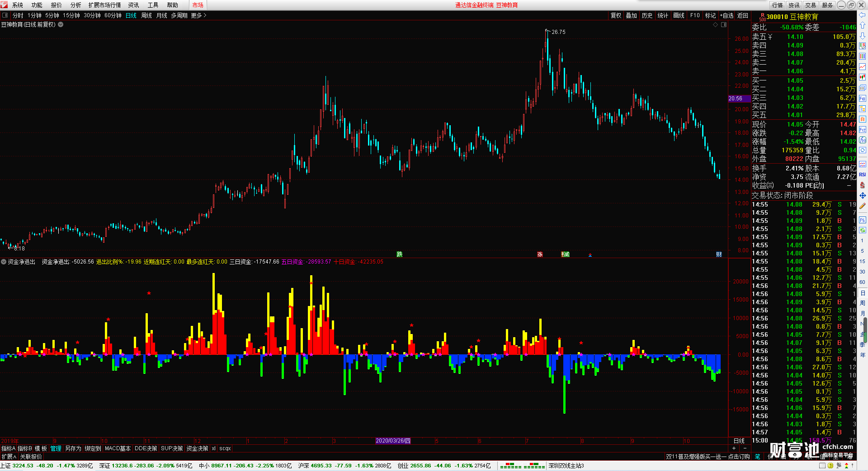Screen dimensions: 868x471
Task: Open the candlestick chart icon in sidebar
Action: [863, 77]
